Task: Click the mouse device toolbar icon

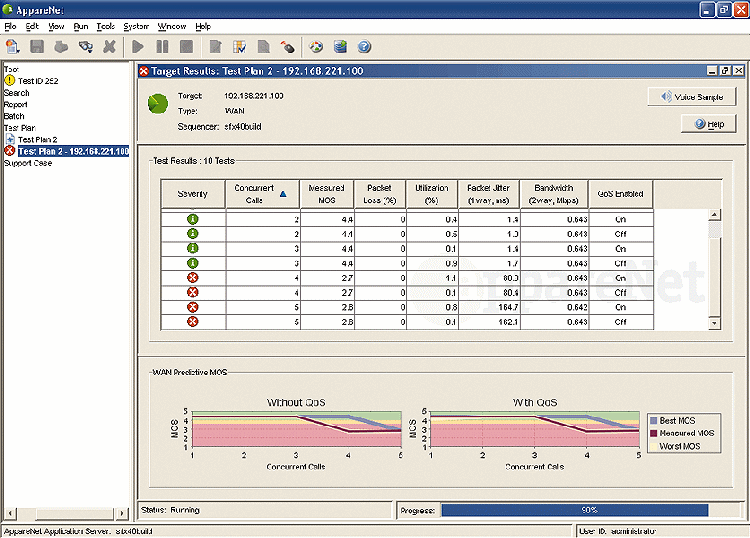Action: [x=287, y=46]
